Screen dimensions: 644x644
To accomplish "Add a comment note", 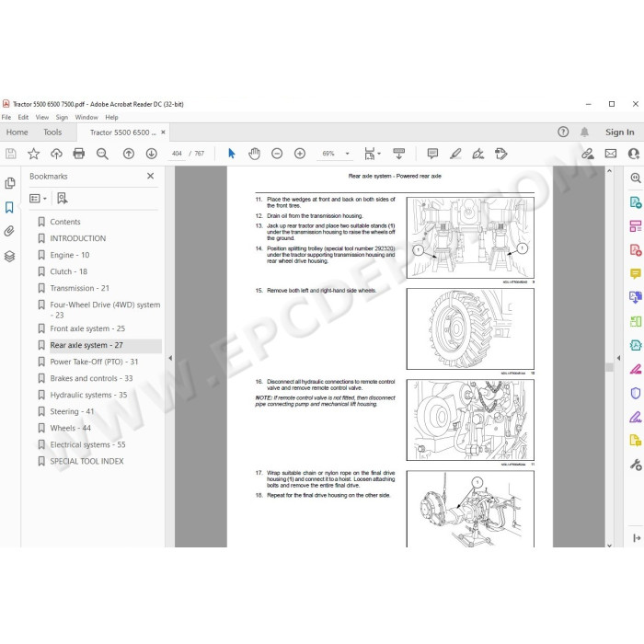I will click(x=432, y=154).
